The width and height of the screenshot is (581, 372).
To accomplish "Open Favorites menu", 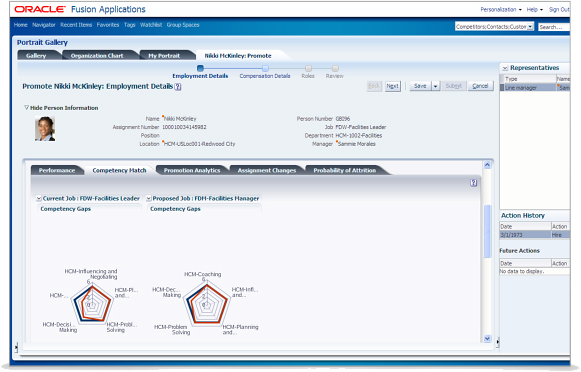I will tap(108, 25).
